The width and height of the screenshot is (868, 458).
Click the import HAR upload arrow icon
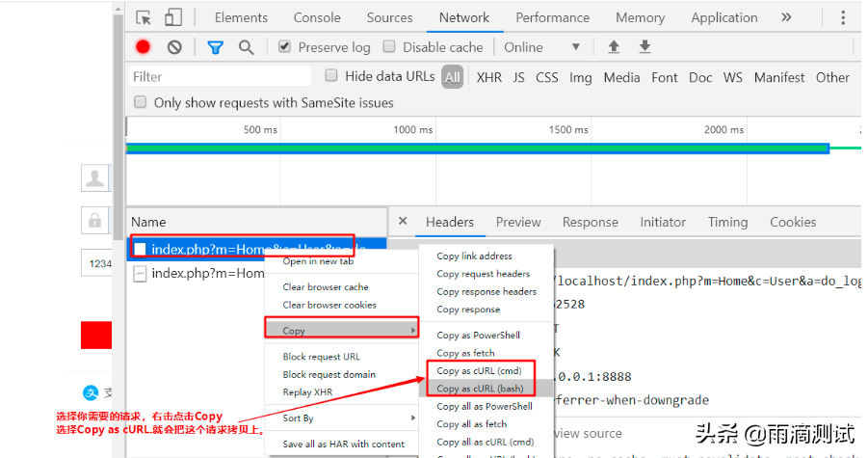click(613, 47)
